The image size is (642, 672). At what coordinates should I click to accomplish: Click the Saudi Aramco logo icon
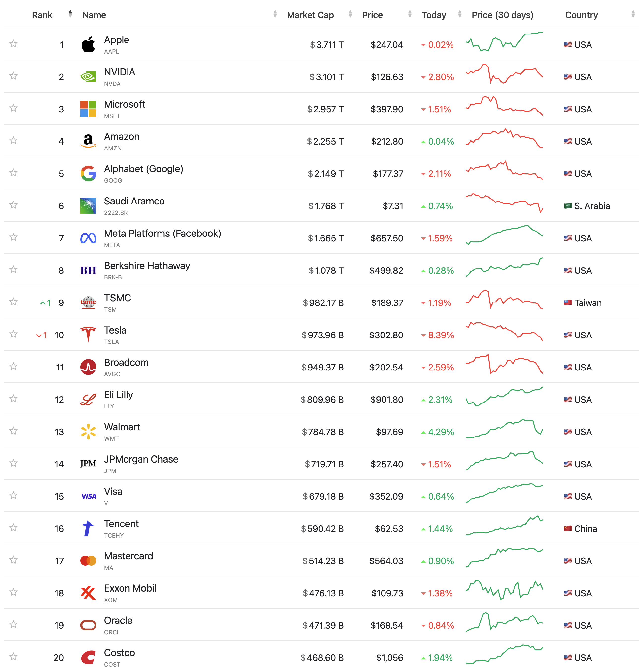pyautogui.click(x=88, y=206)
